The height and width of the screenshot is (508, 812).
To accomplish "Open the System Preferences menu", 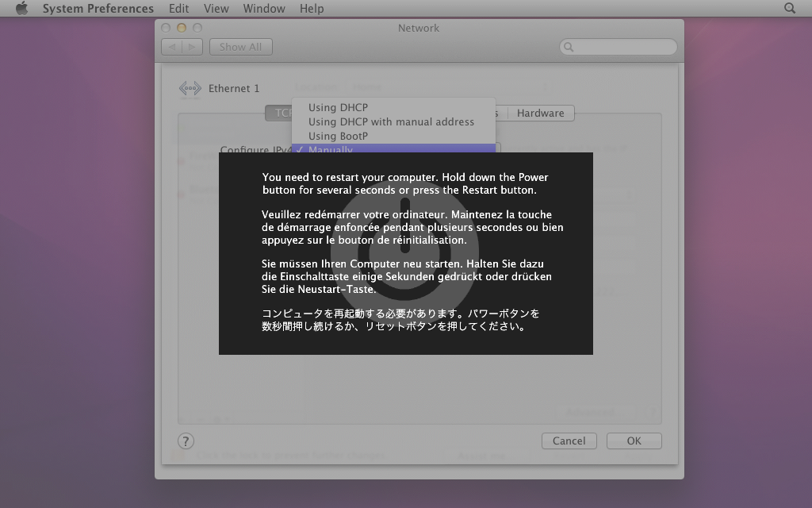I will [98, 8].
